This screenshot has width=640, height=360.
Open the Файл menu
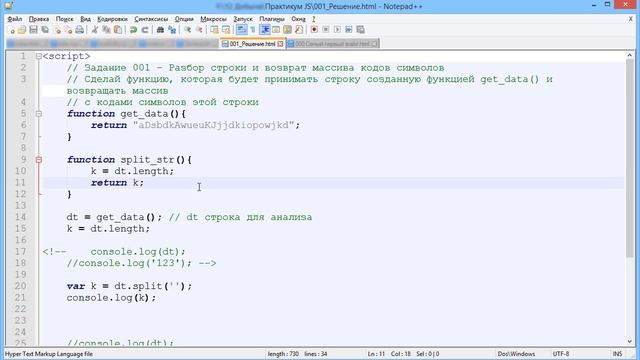click(15, 19)
